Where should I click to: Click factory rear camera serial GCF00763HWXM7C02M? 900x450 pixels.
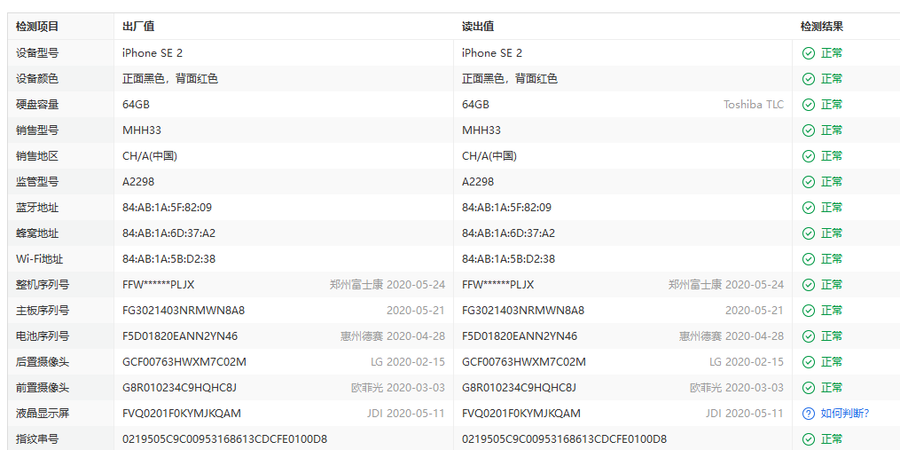[185, 362]
